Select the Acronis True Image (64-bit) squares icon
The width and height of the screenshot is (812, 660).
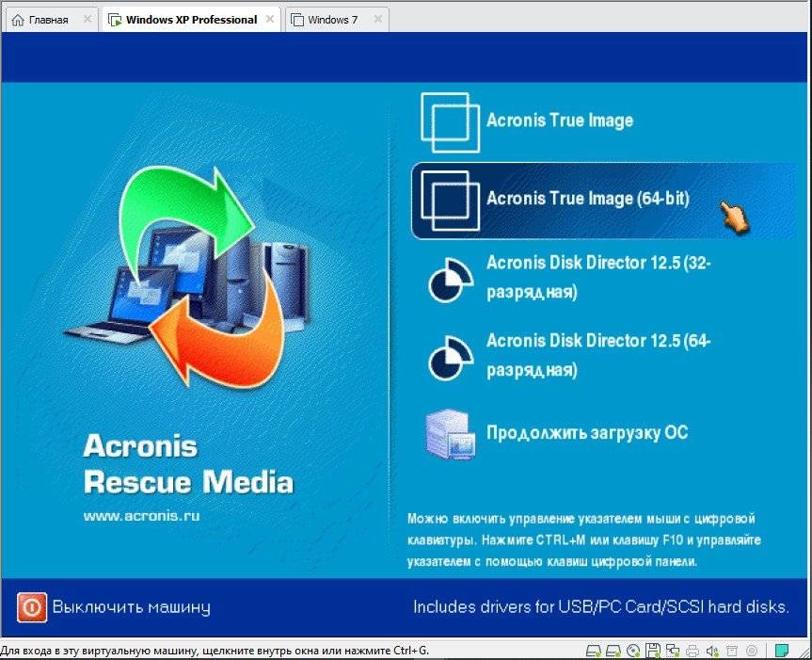[450, 201]
